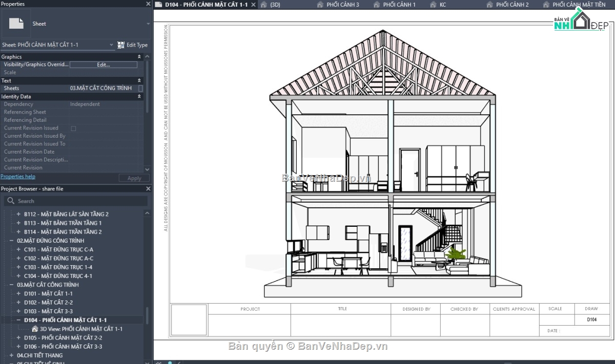The image size is (615, 364).
Task: Select the C101 - MẶT ĐỨNG TRỤC C-A sheet label
Action: 58,249
